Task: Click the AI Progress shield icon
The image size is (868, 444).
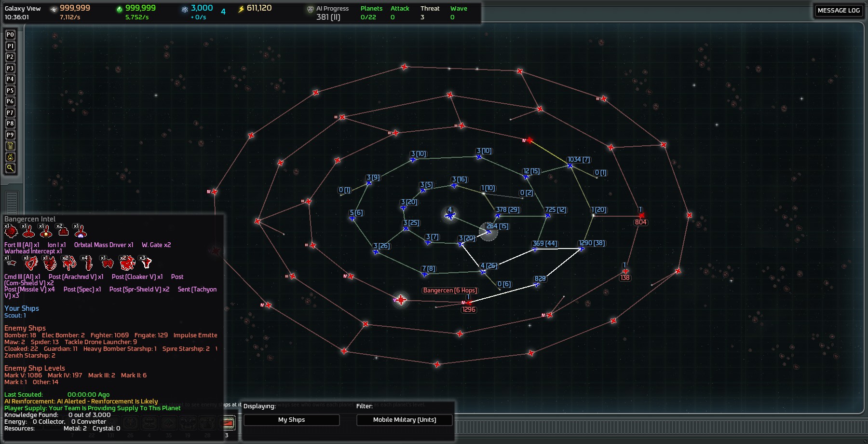Action: 310,9
